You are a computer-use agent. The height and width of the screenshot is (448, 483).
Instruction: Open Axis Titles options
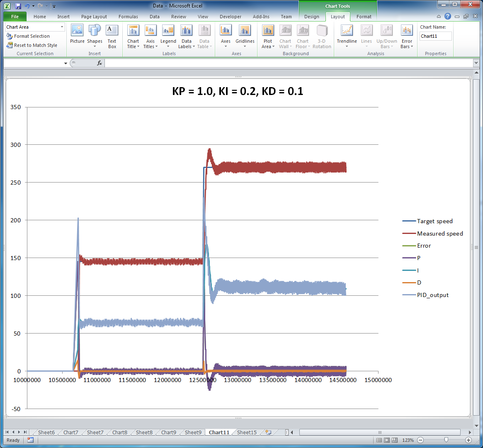click(x=150, y=37)
